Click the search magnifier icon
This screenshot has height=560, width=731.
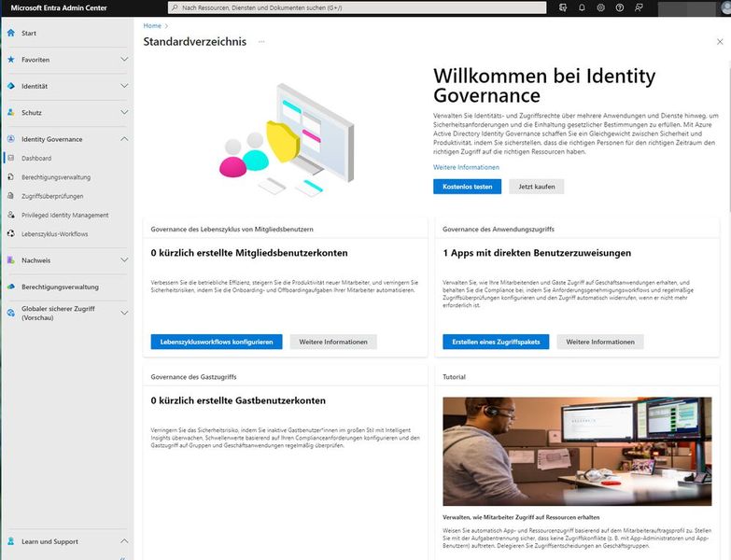[175, 7]
